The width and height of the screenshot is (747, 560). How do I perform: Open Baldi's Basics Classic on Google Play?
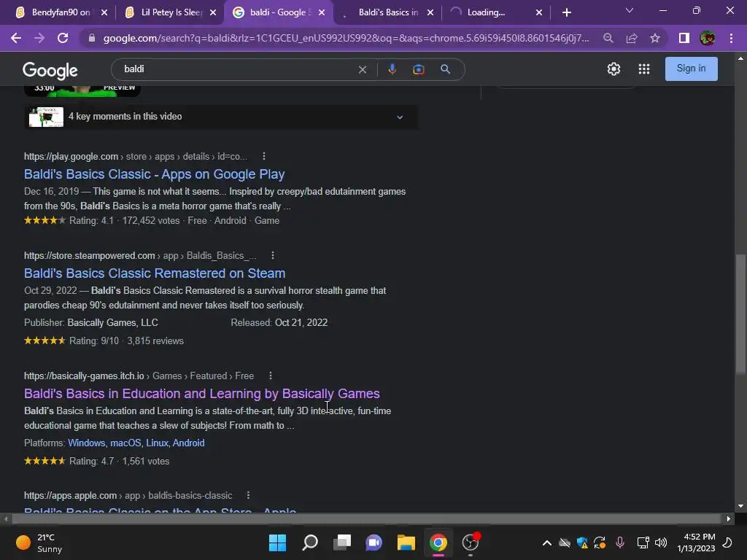(x=155, y=174)
